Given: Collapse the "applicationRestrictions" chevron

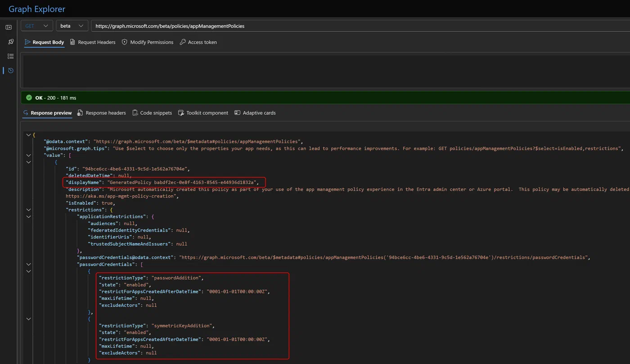Looking at the screenshot, I should pyautogui.click(x=28, y=216).
